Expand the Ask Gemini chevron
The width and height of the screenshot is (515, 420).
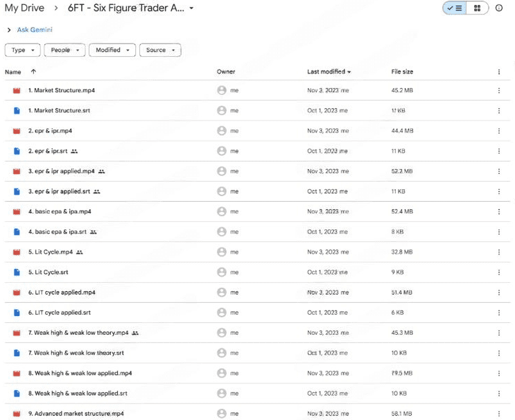coord(9,30)
